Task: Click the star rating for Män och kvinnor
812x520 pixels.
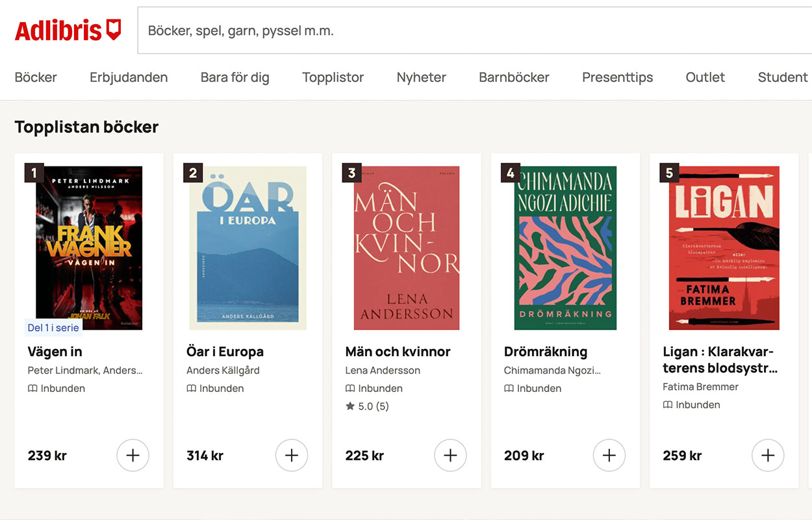Action: pyautogui.click(x=367, y=406)
